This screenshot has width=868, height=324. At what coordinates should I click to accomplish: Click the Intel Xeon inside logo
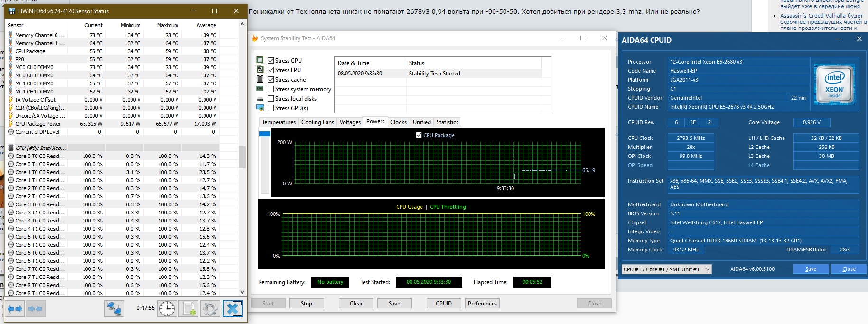tap(834, 84)
